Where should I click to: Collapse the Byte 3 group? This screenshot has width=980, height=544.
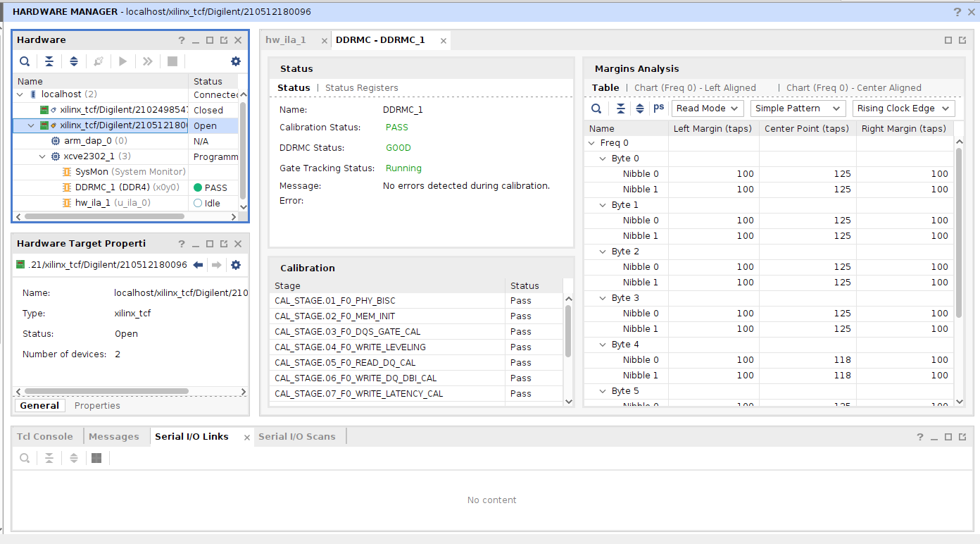tap(603, 298)
